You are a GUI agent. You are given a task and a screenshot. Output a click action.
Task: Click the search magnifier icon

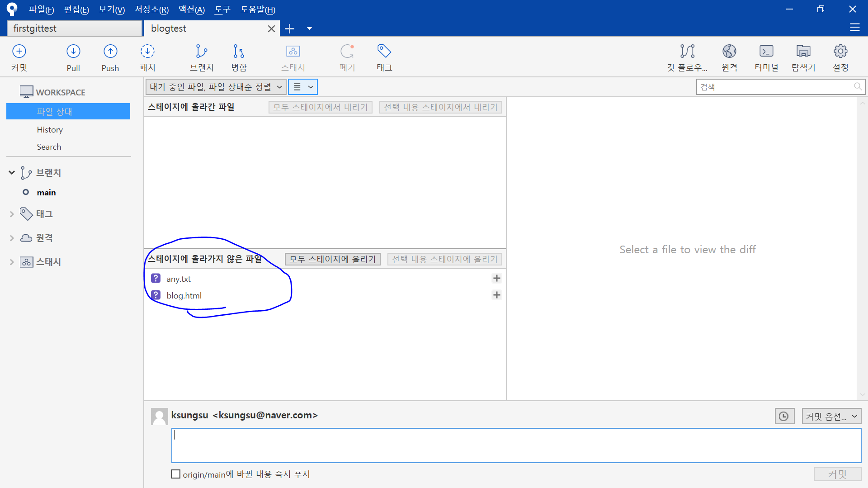[x=857, y=86]
